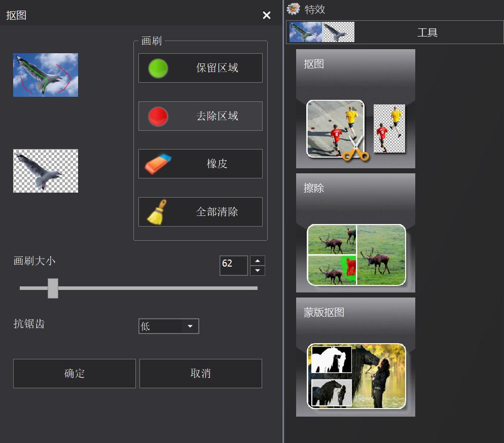Click the 抗锯齿 label
504x443 pixels.
tap(29, 323)
